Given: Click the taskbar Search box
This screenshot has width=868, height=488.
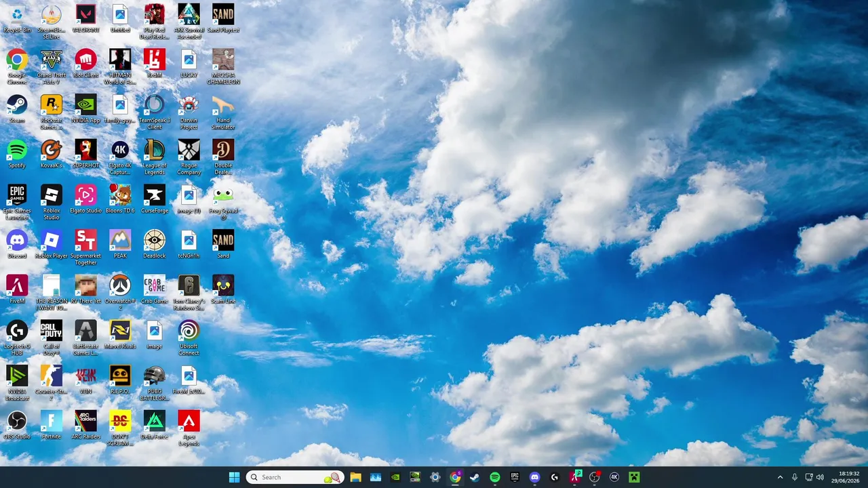Looking at the screenshot, I should tap(296, 477).
